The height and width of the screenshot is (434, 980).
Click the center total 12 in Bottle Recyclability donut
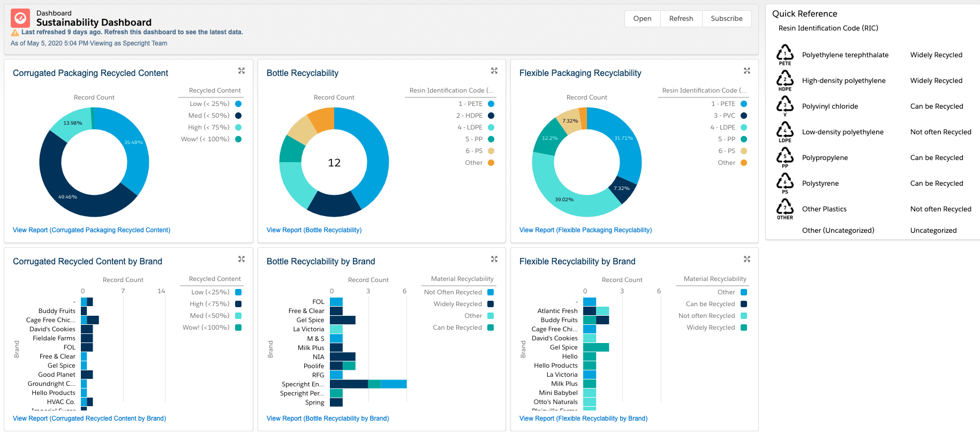click(334, 163)
